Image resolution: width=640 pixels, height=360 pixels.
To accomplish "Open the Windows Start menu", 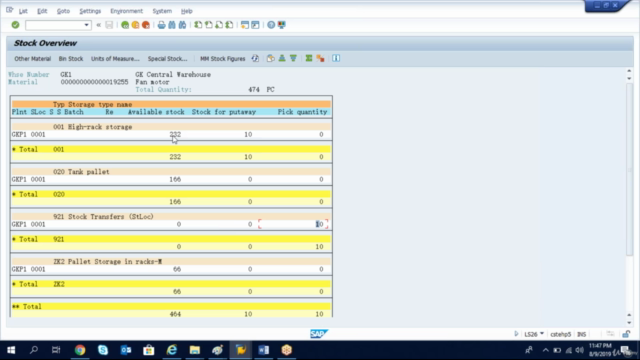I will [x=11, y=350].
